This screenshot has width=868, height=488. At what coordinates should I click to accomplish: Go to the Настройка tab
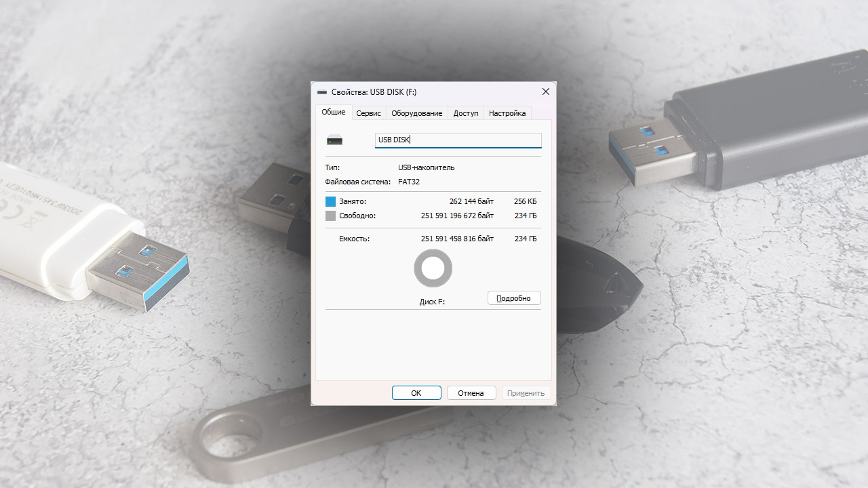507,113
